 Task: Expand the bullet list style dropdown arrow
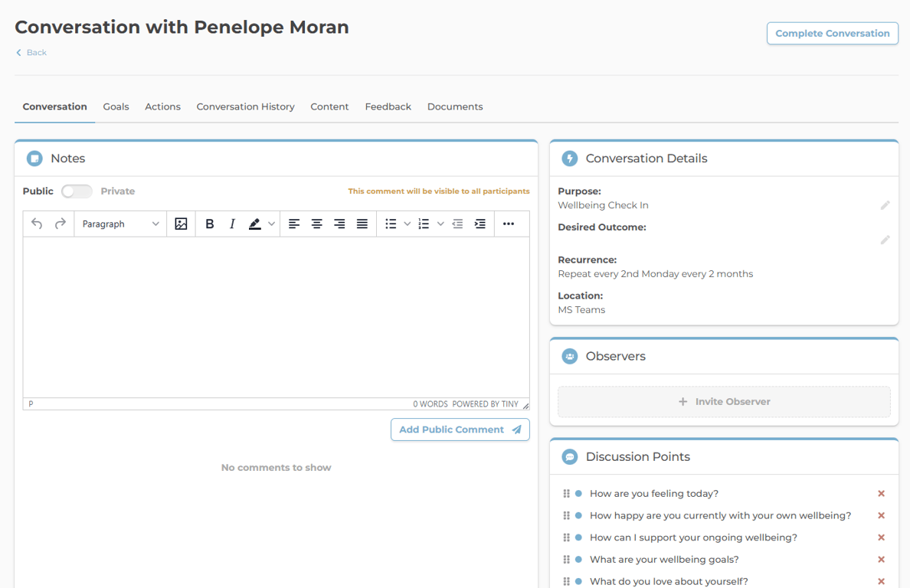tap(408, 224)
